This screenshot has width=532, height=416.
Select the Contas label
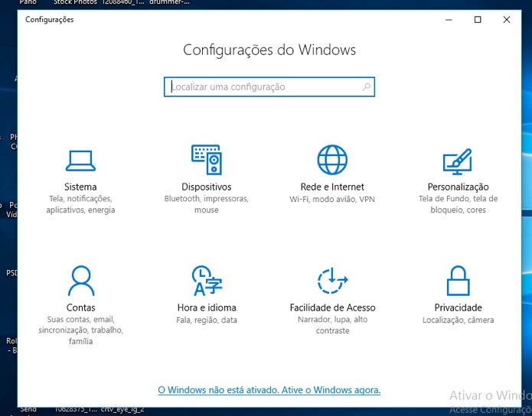80,307
